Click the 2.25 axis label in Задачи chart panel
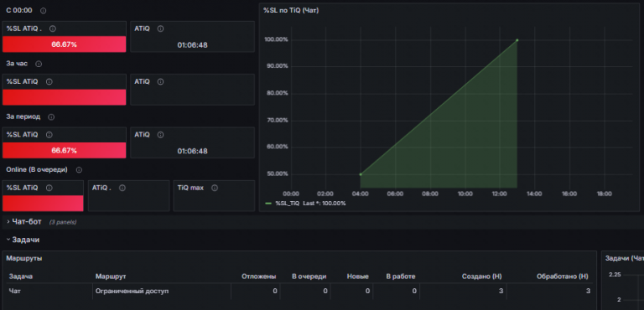 tap(615, 274)
